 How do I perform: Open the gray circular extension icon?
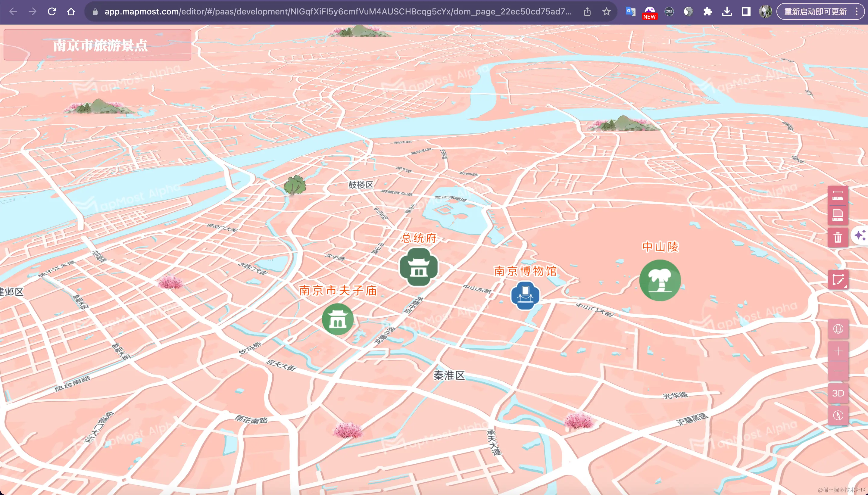coord(688,11)
